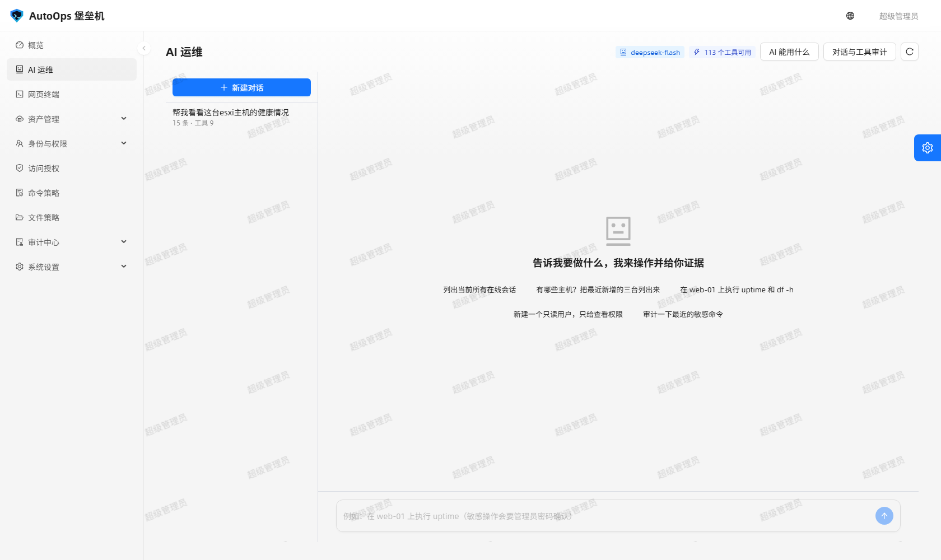Image resolution: width=941 pixels, height=560 pixels.
Task: Click the refresh icon button
Action: point(910,52)
